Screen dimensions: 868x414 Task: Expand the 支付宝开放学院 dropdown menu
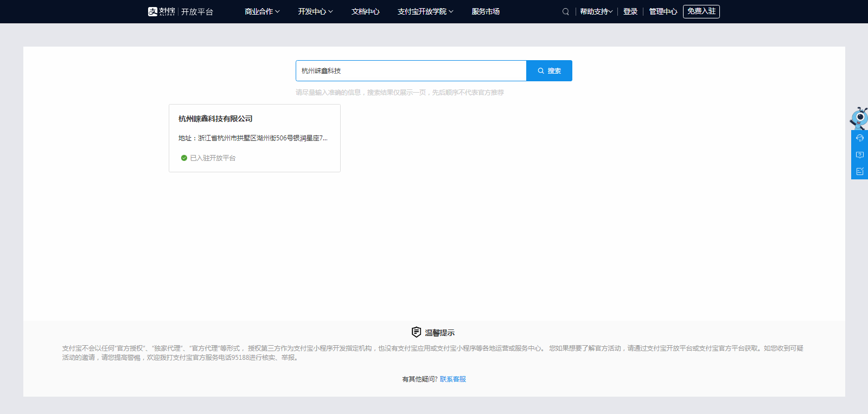[425, 11]
